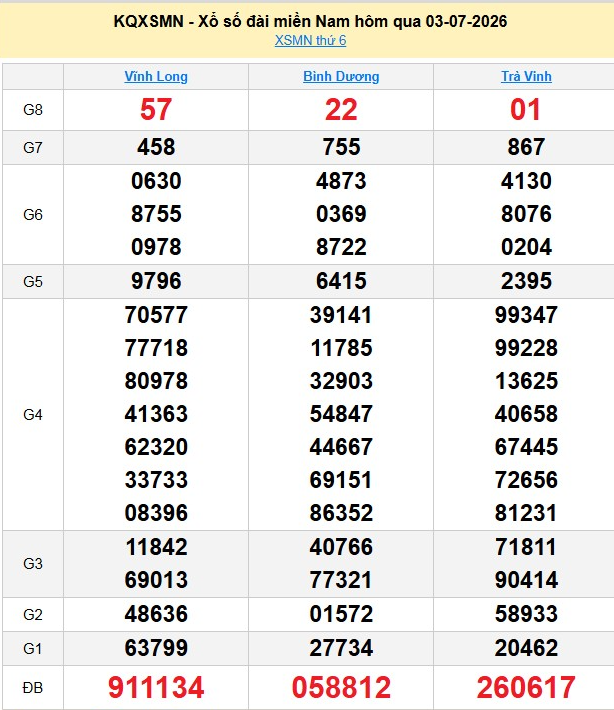Select the KQXSMN heading dated 03-07-2026
614x710 pixels.
[310, 21]
